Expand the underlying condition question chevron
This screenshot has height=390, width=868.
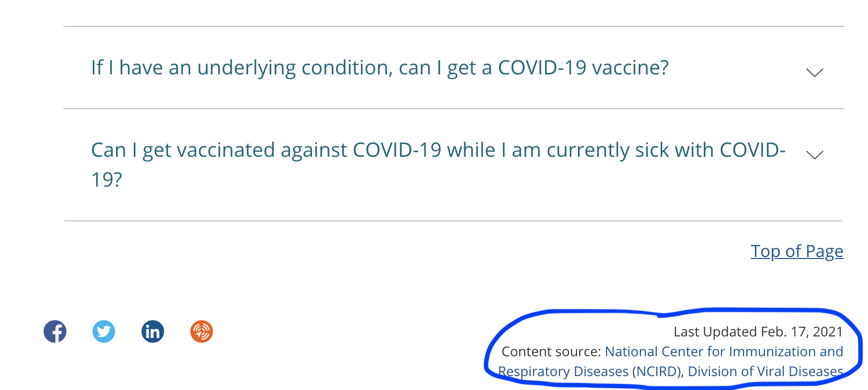tap(815, 72)
